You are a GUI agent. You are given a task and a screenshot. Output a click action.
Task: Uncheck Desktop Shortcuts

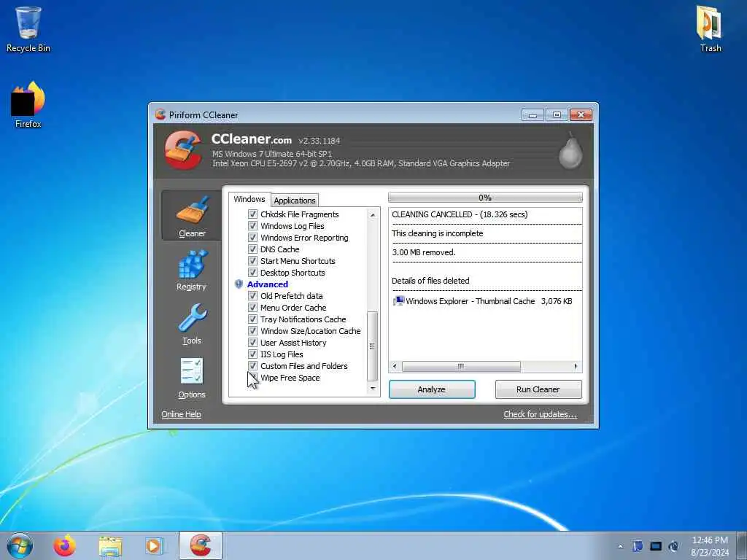click(x=252, y=273)
